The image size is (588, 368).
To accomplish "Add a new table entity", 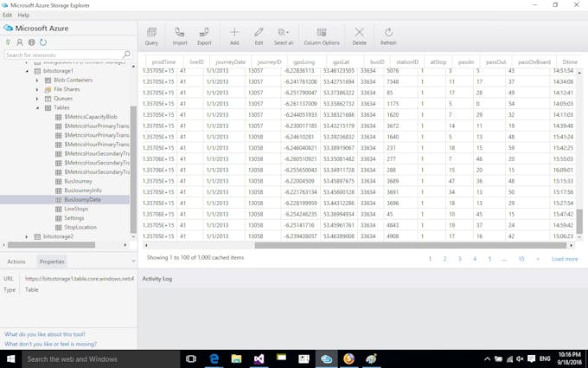I will pyautogui.click(x=234, y=36).
